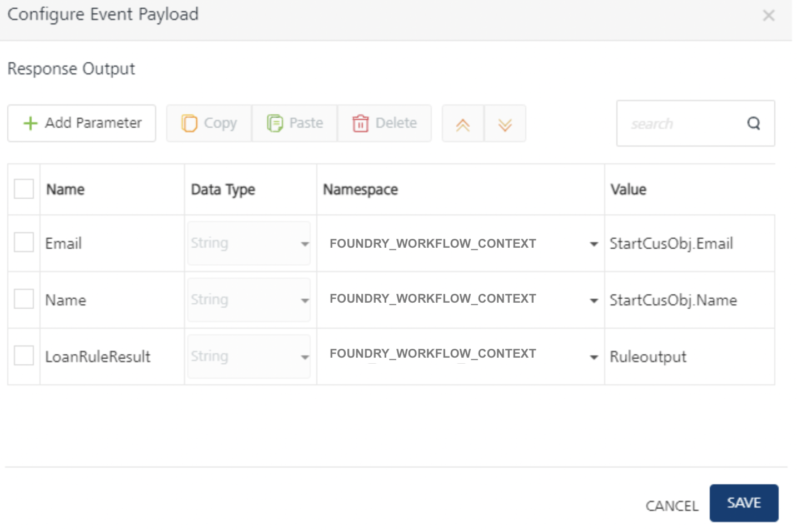Open the Email row namespace dropdown
The image size is (797, 532).
click(594, 244)
